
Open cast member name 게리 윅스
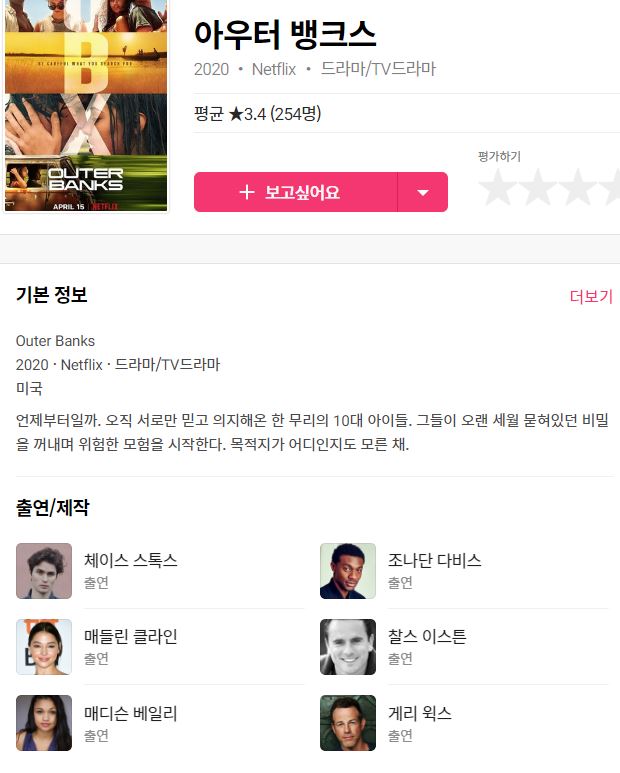420,712
